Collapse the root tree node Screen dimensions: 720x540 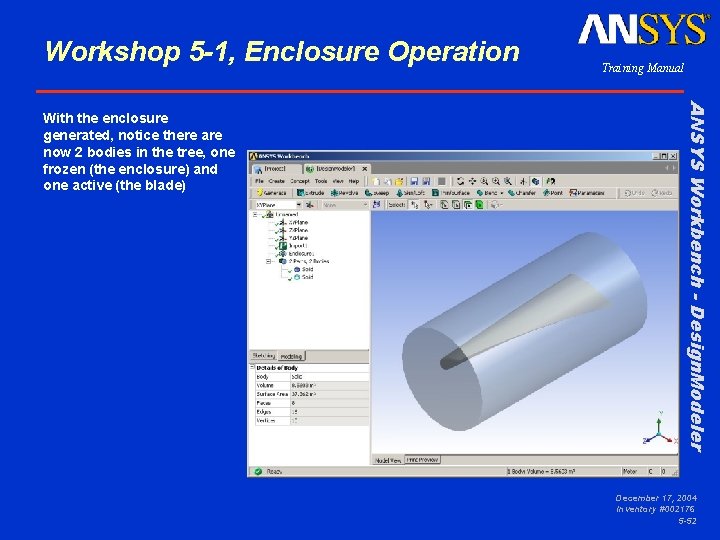point(256,214)
